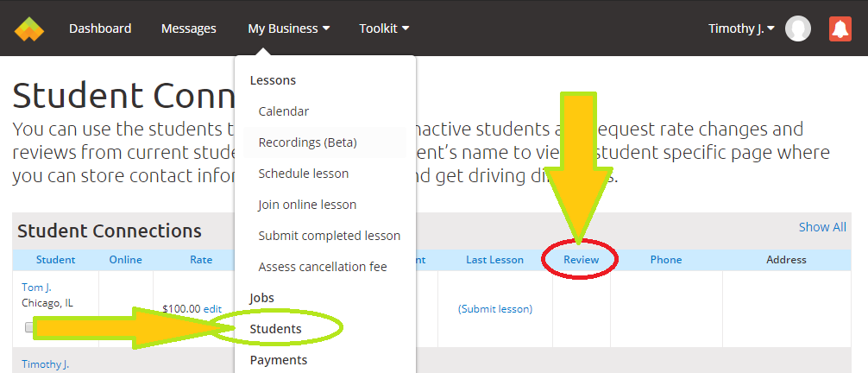Viewport: 868px width, 373px height.
Task: Sort by the Review column header
Action: click(581, 260)
